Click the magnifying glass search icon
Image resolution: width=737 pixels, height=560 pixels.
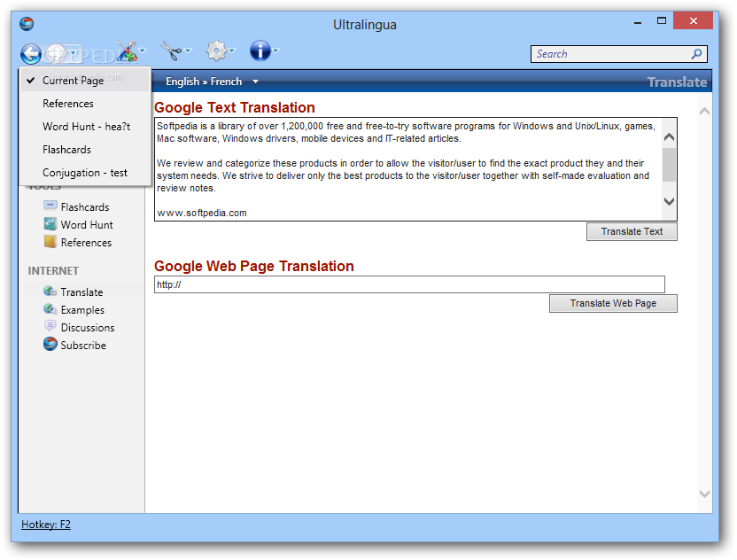pos(696,54)
